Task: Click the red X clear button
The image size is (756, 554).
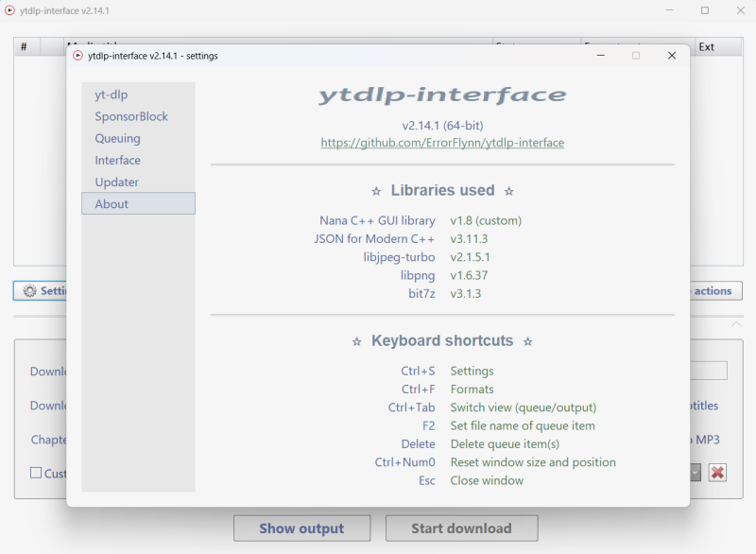Action: click(717, 472)
